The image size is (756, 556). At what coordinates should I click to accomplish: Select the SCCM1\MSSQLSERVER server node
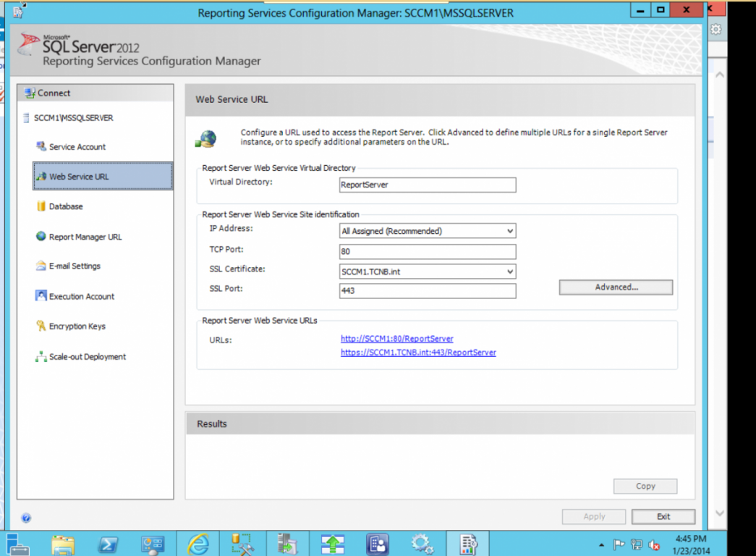click(x=69, y=118)
